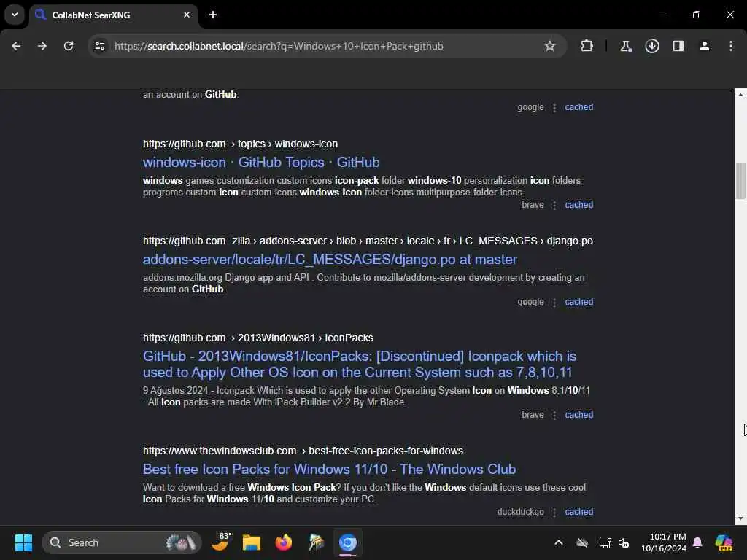
Task: Open options menu beside brave on IconPacks result
Action: 554,415
